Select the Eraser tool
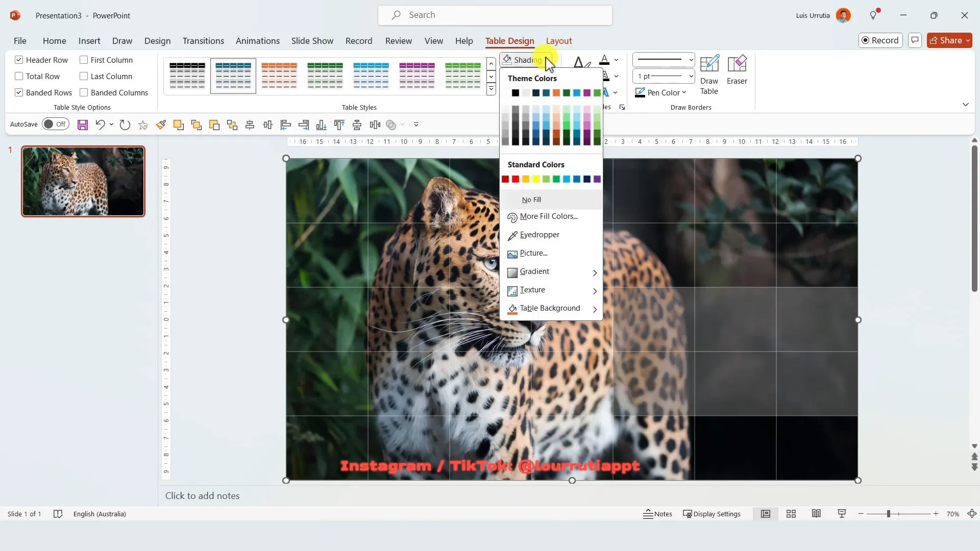 point(737,70)
